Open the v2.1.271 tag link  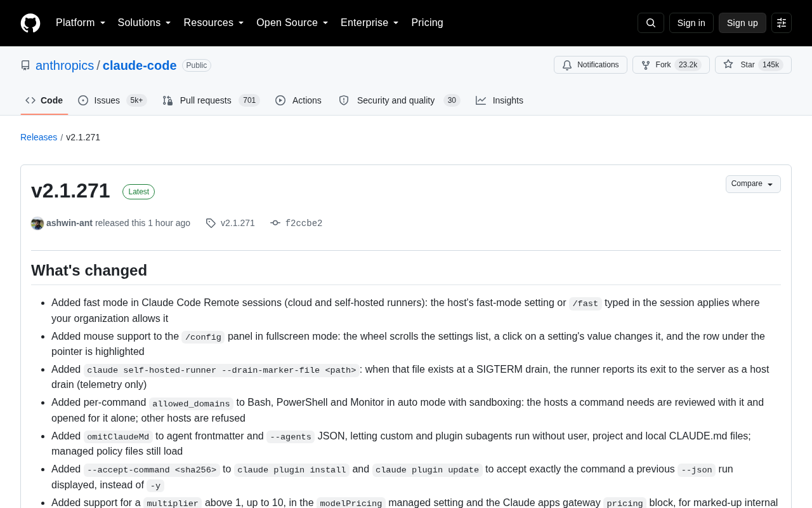tap(238, 223)
